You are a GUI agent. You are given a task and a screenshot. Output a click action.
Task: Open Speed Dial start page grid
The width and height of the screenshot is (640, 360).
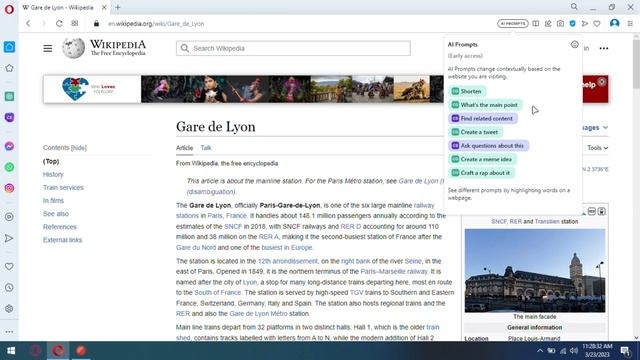point(75,24)
